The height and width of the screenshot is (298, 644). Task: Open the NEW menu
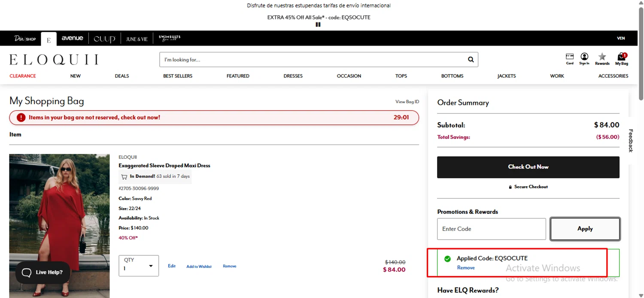pyautogui.click(x=76, y=76)
